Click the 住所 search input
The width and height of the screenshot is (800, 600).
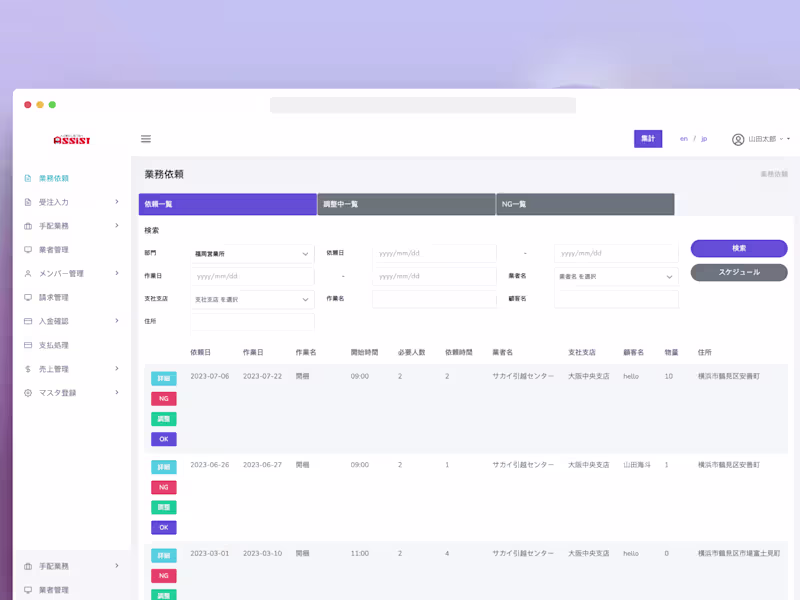(252, 322)
